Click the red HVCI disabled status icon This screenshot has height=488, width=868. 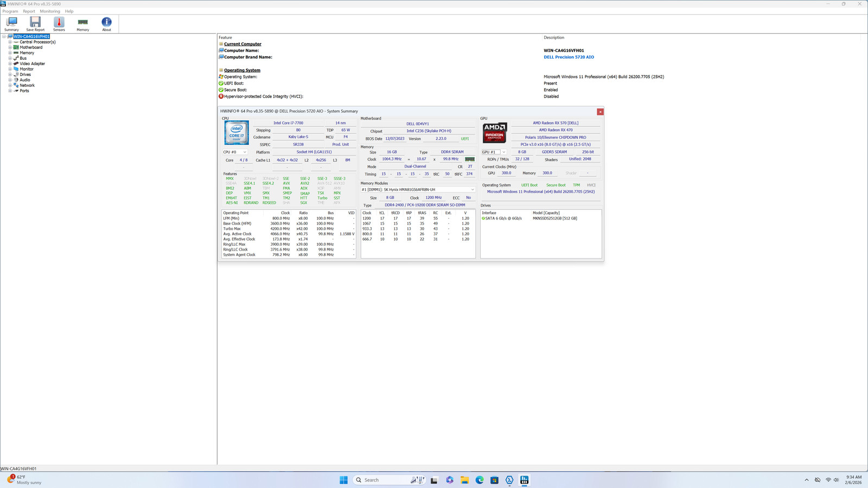tap(221, 97)
